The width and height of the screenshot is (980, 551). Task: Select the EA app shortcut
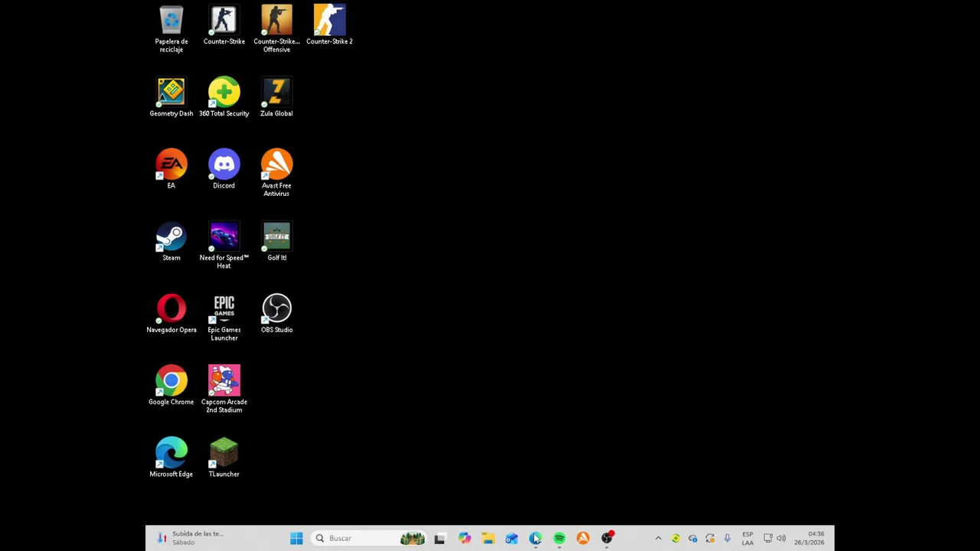point(171,169)
